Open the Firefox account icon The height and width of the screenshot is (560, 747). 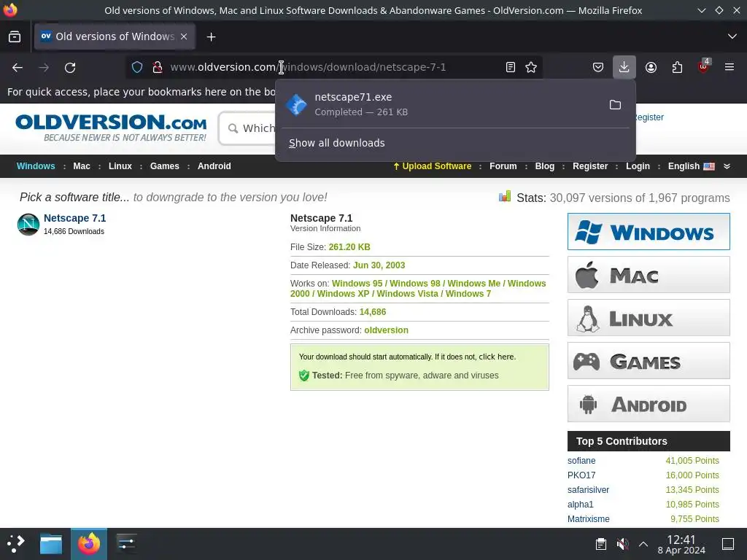[x=651, y=67]
